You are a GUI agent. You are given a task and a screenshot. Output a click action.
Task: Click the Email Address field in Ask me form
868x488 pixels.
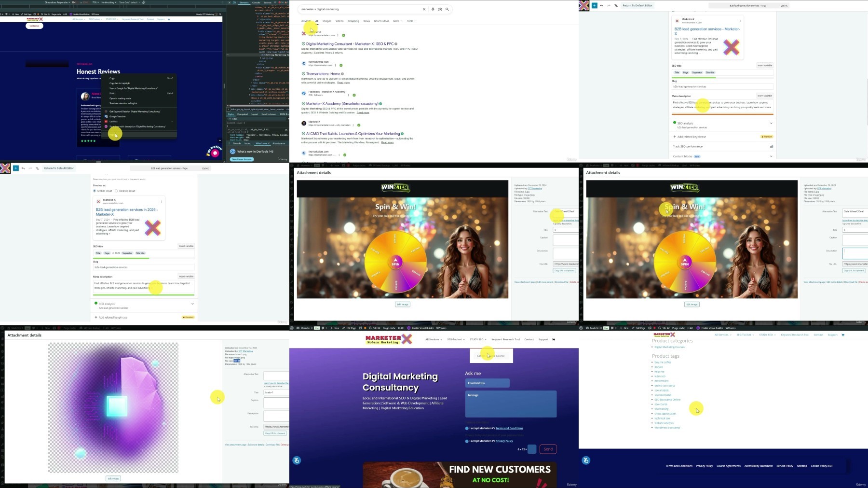tap(487, 383)
